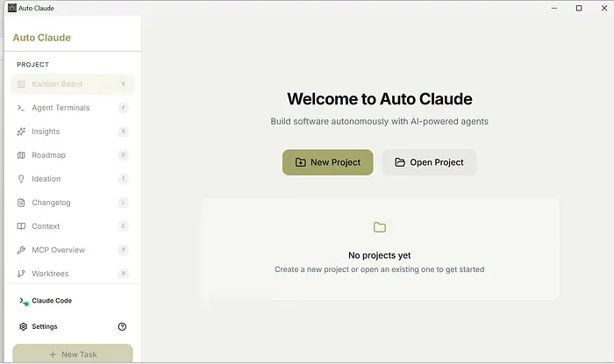Open the Roadmap sidebar item
This screenshot has width=614, height=364.
point(48,155)
